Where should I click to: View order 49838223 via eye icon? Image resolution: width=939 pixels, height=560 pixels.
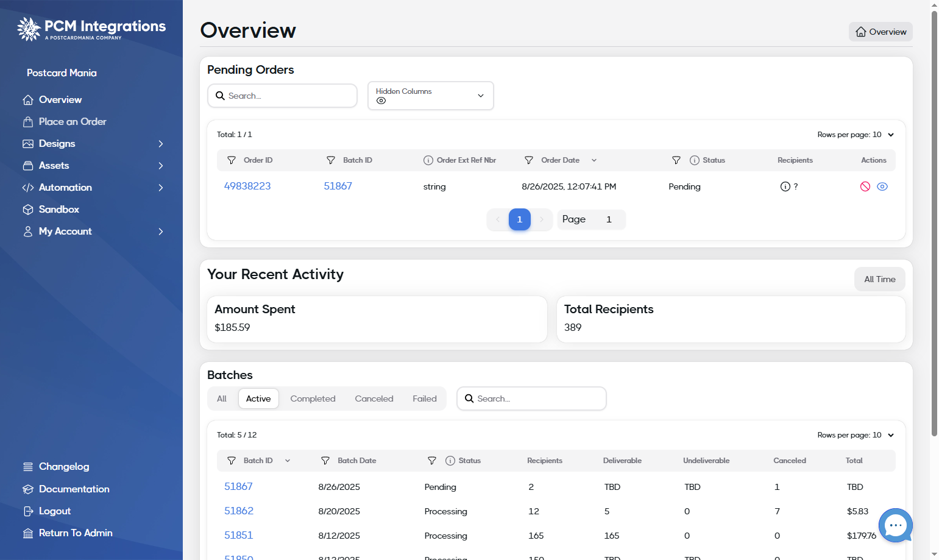(x=882, y=186)
